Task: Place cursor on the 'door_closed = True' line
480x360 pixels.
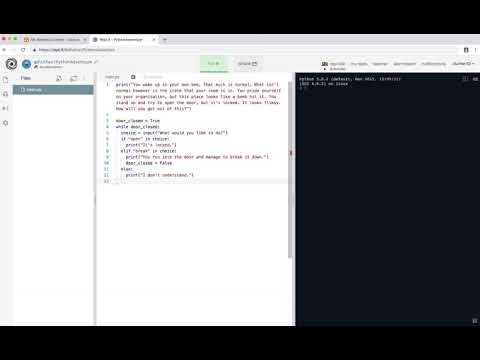Action: pyautogui.click(x=138, y=121)
